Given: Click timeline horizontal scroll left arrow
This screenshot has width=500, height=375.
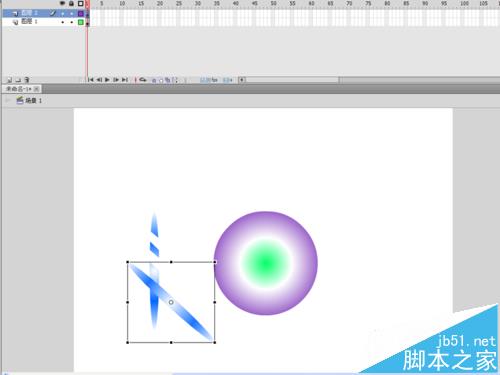Looking at the screenshot, I should point(242,80).
